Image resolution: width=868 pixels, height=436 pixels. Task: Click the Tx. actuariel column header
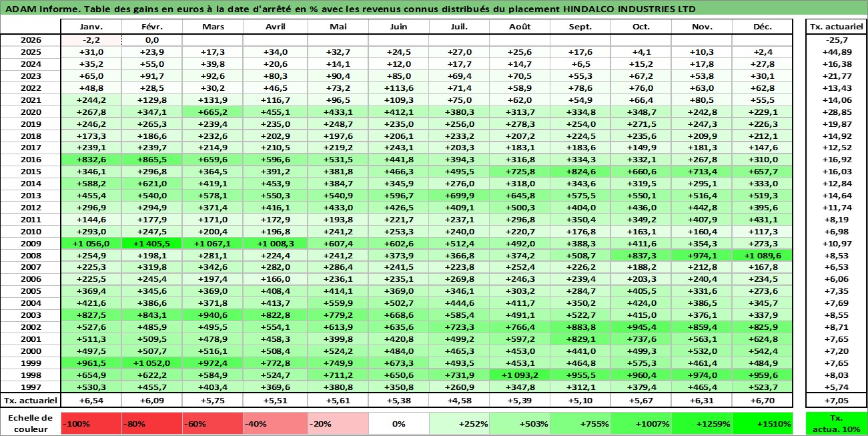836,27
